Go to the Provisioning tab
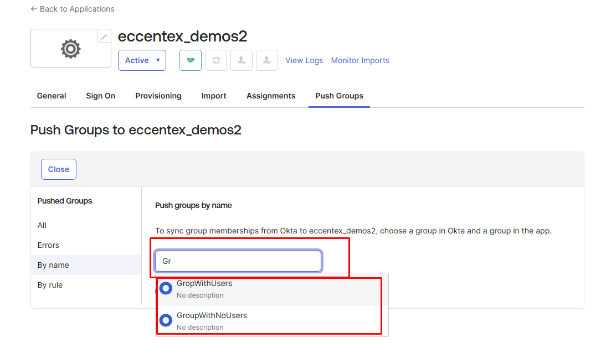This screenshot has height=364, width=601. (x=158, y=96)
